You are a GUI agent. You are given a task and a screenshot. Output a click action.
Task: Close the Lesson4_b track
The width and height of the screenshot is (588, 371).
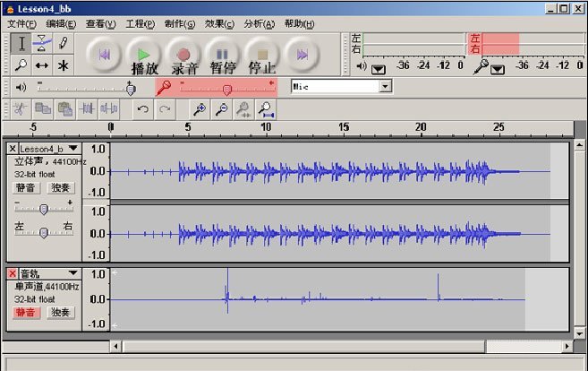tap(13, 149)
